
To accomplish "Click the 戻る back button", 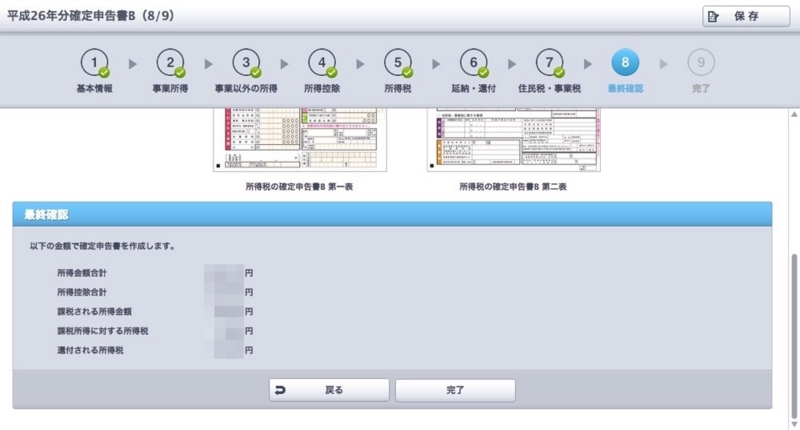I will [329, 390].
